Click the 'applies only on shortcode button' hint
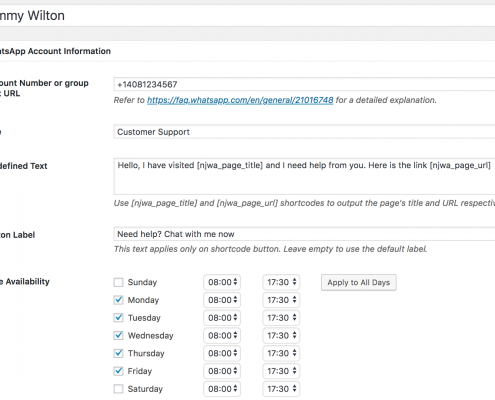This screenshot has width=495, height=400. click(x=270, y=249)
